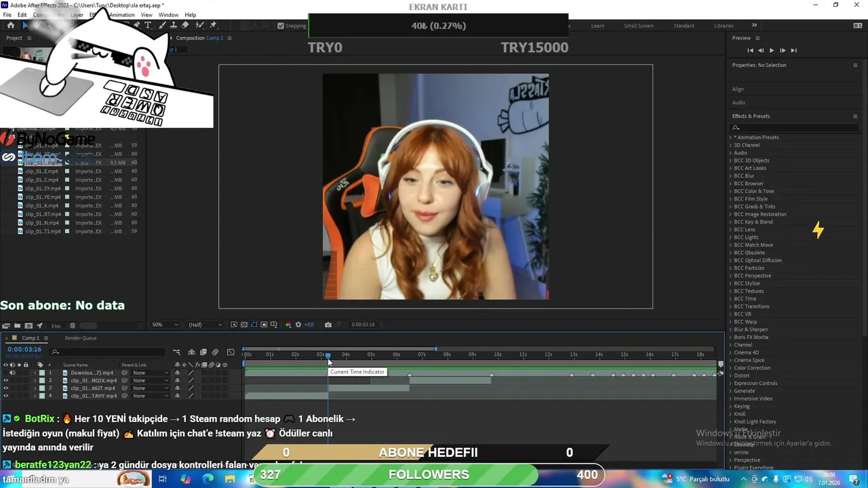The width and height of the screenshot is (868, 488).
Task: Click the 8 bpc color depth setting
Action: 56,326
